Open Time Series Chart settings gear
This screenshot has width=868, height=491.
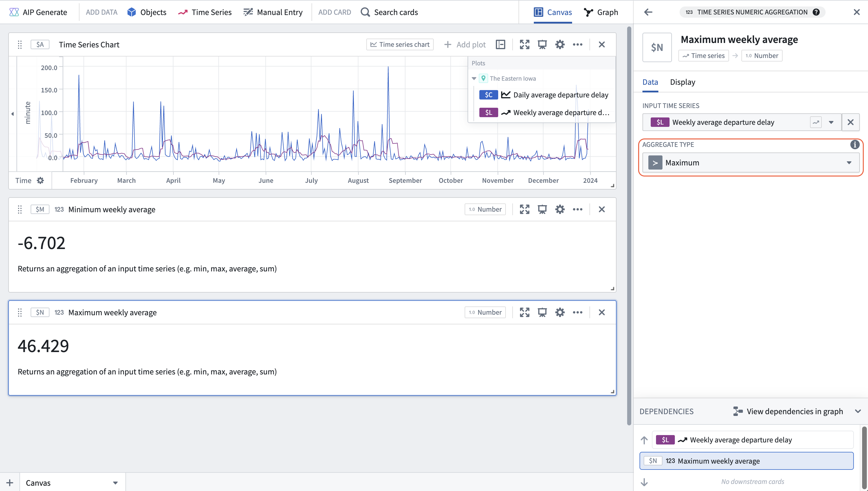tap(560, 44)
